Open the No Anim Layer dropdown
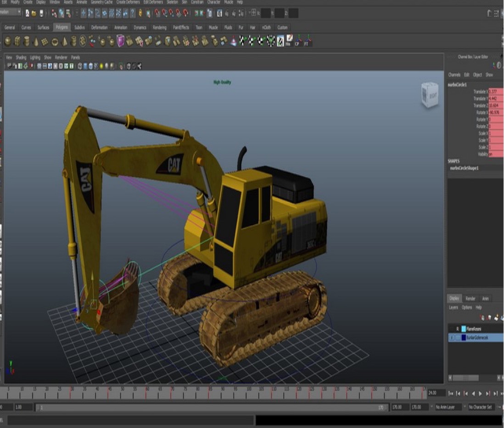 (450, 407)
